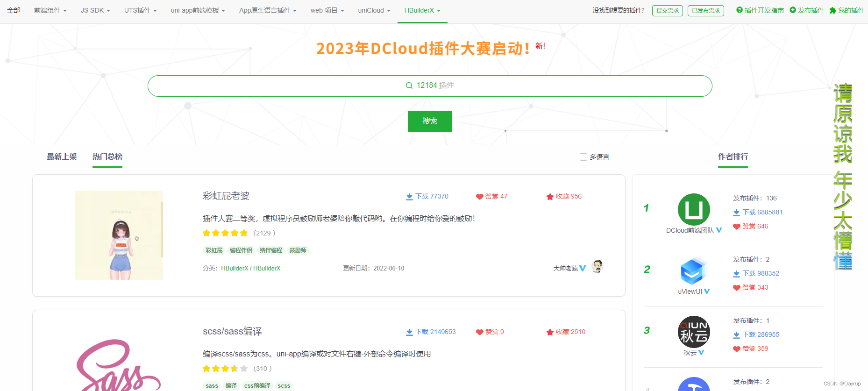The image size is (868, 391).
Task: Open HBuilderX / HBuilderX category link
Action: tap(251, 268)
